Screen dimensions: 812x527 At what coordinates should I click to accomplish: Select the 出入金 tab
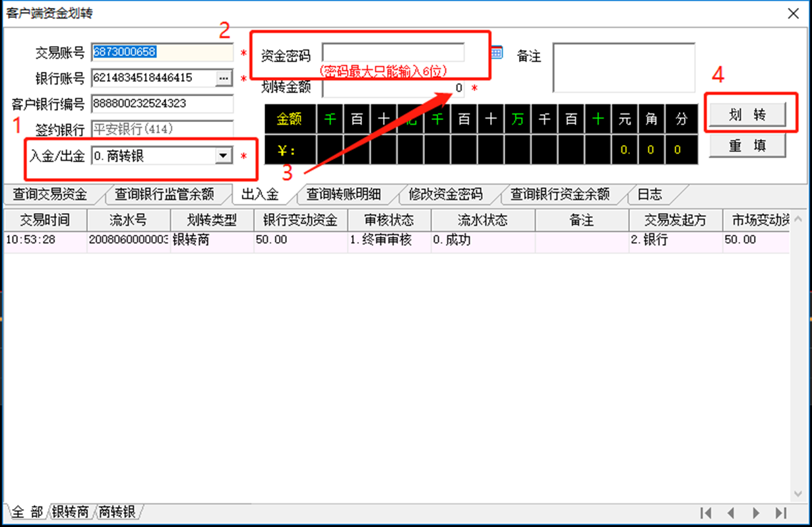260,195
